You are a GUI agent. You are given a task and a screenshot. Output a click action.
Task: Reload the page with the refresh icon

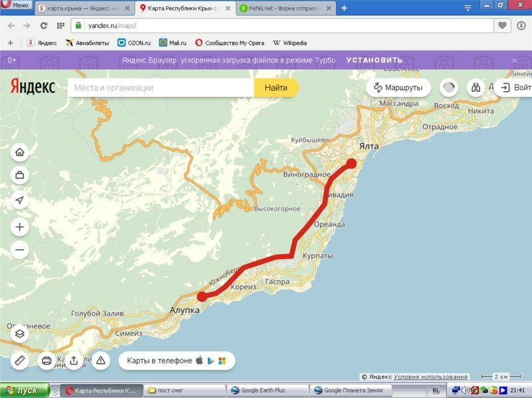(x=44, y=25)
